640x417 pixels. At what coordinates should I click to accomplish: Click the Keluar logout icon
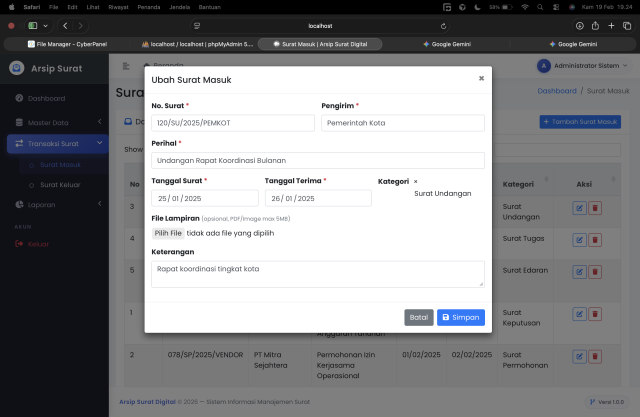[18, 243]
